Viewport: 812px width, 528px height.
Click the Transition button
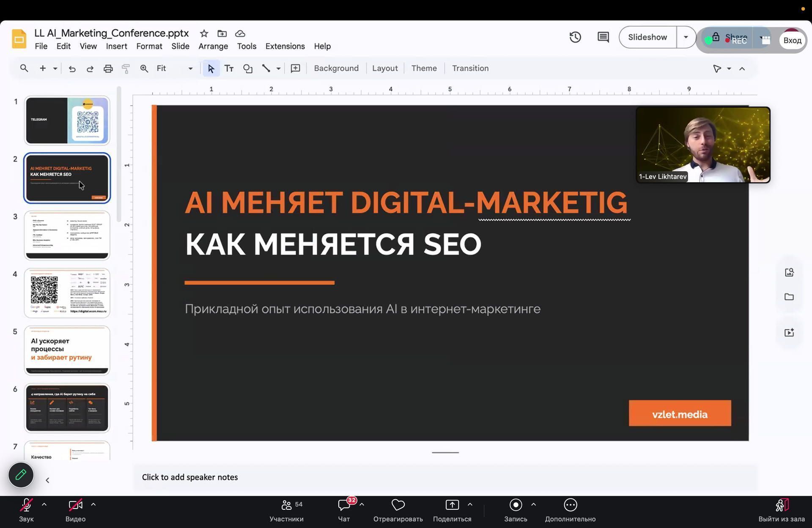pos(470,68)
